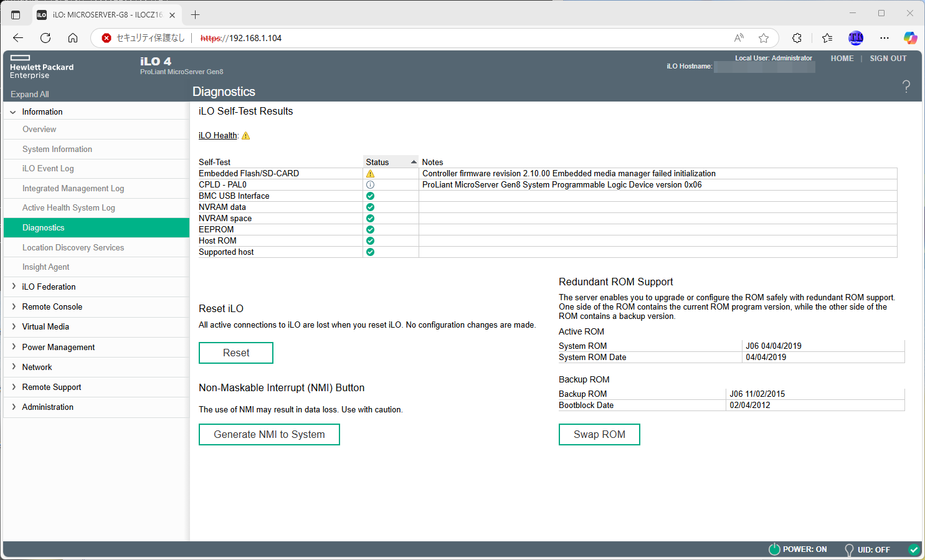The width and height of the screenshot is (925, 560).
Task: Click the iLO Health warning icon
Action: pyautogui.click(x=245, y=136)
